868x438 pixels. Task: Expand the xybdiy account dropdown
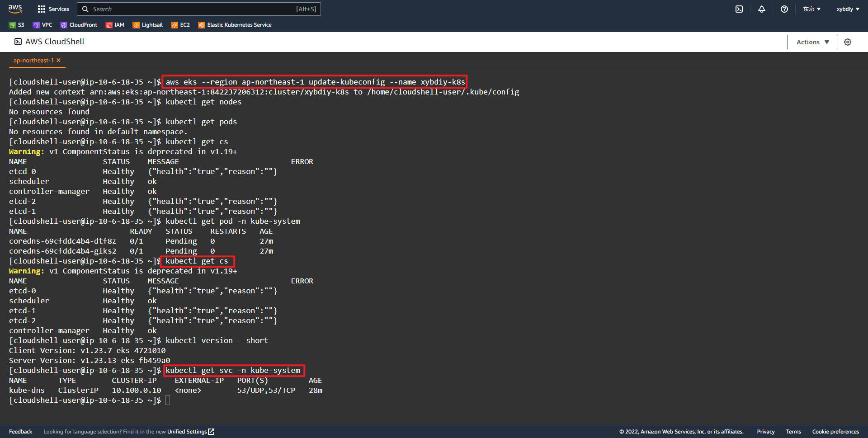pyautogui.click(x=848, y=9)
